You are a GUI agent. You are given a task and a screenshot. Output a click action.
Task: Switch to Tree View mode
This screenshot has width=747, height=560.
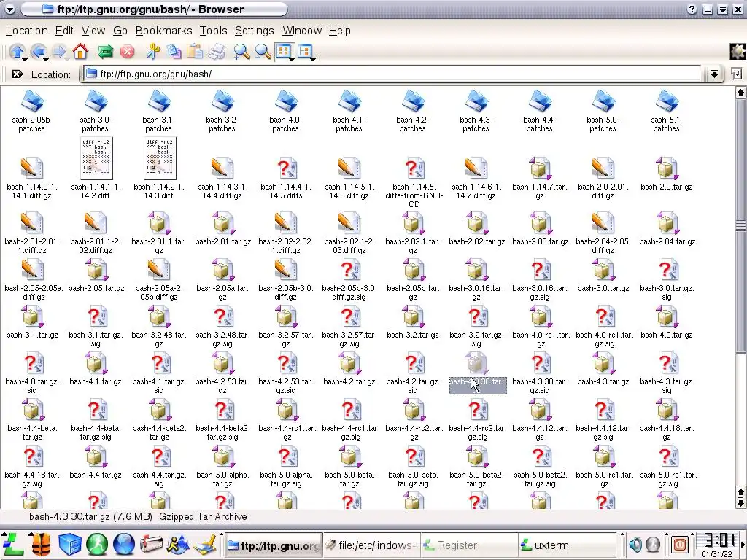[304, 50]
